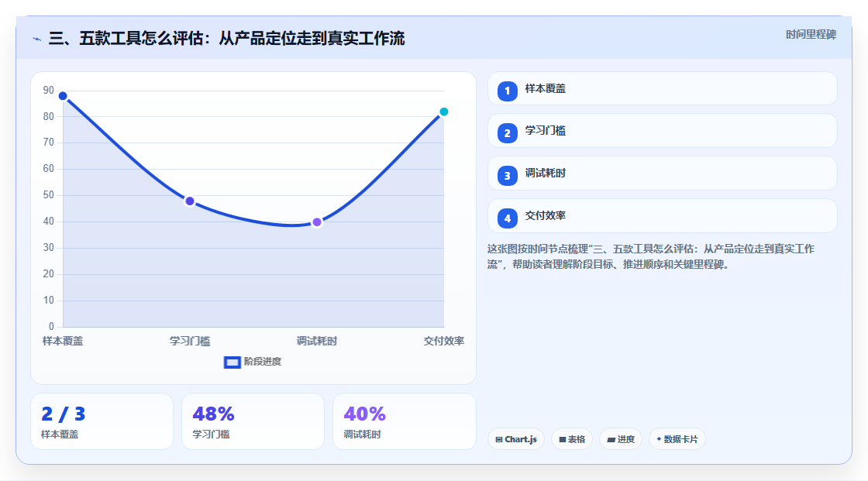The image size is (868, 481).
Task: Select the 调试耗时 milestone row
Action: 662,174
